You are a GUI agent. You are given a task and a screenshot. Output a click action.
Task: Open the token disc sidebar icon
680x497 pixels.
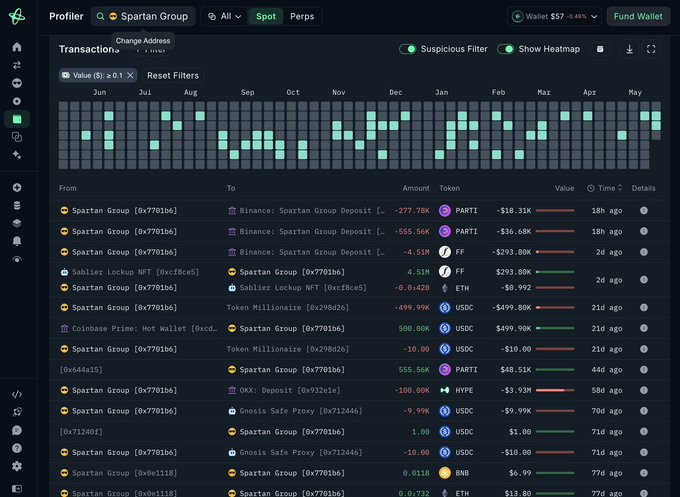click(17, 101)
